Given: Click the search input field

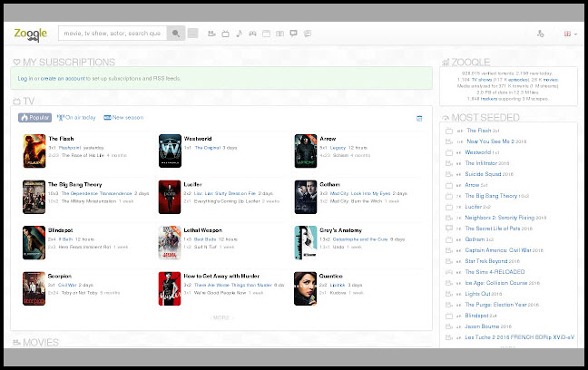Looking at the screenshot, I should 111,34.
